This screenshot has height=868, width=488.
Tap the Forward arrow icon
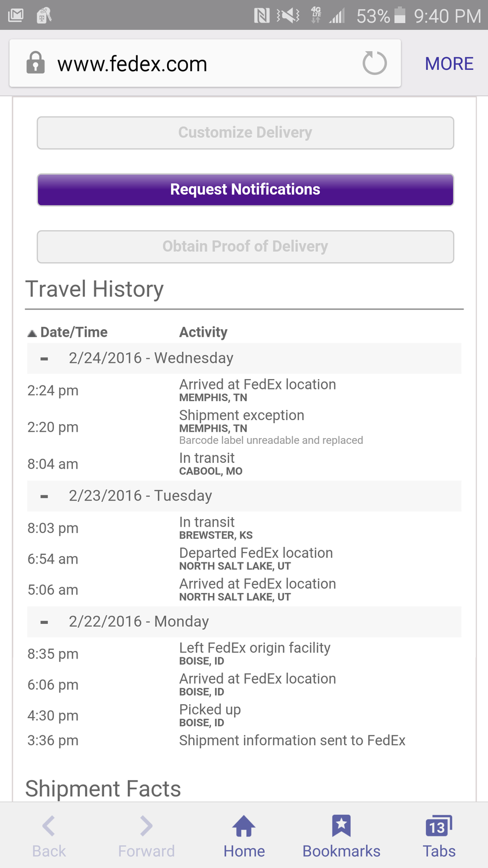(x=146, y=826)
